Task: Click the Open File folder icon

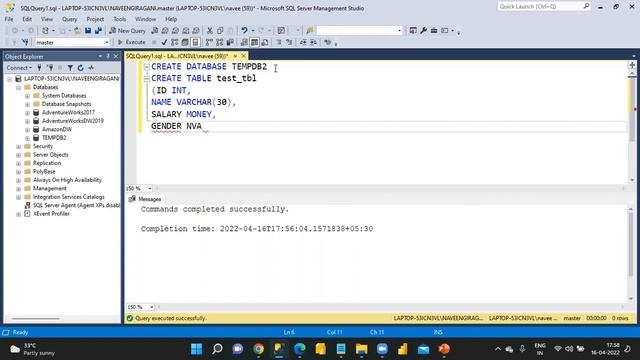Action: (77, 31)
